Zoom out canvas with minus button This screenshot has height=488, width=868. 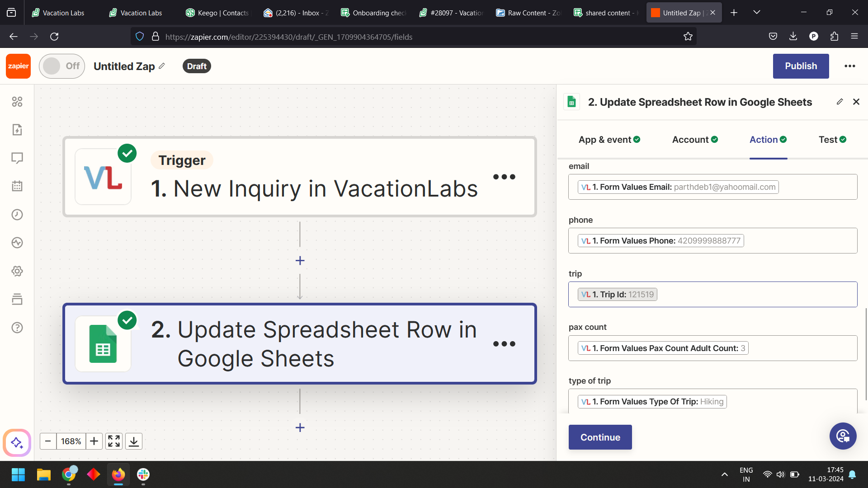48,441
